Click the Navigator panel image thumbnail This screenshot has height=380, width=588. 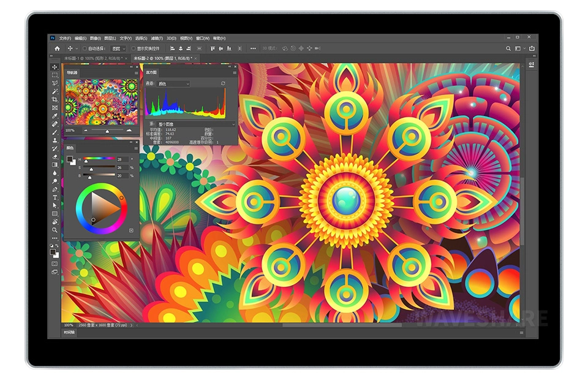tap(101, 101)
